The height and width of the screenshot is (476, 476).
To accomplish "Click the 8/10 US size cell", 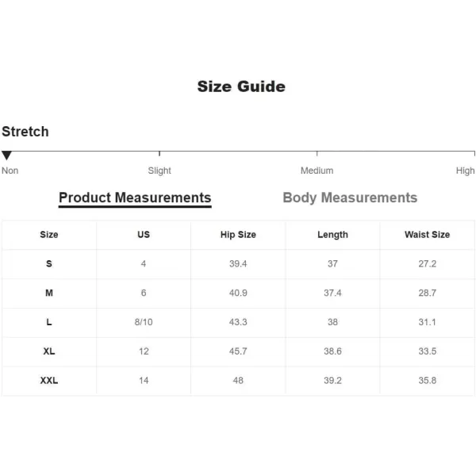I will pos(144,322).
